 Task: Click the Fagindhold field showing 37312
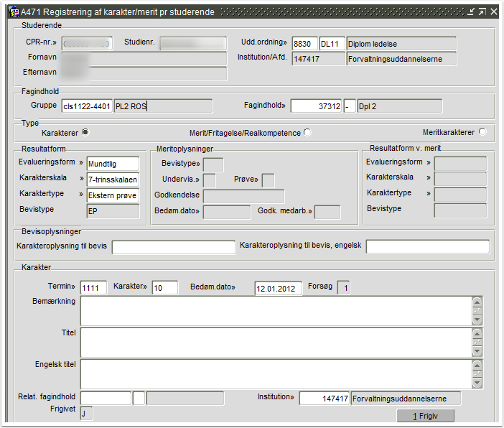click(317, 106)
